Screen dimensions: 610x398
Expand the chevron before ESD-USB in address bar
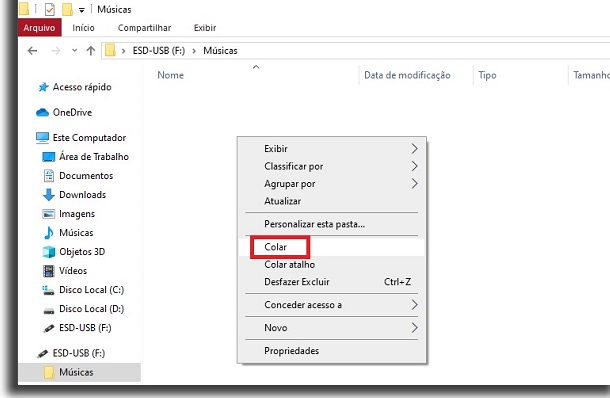click(123, 51)
